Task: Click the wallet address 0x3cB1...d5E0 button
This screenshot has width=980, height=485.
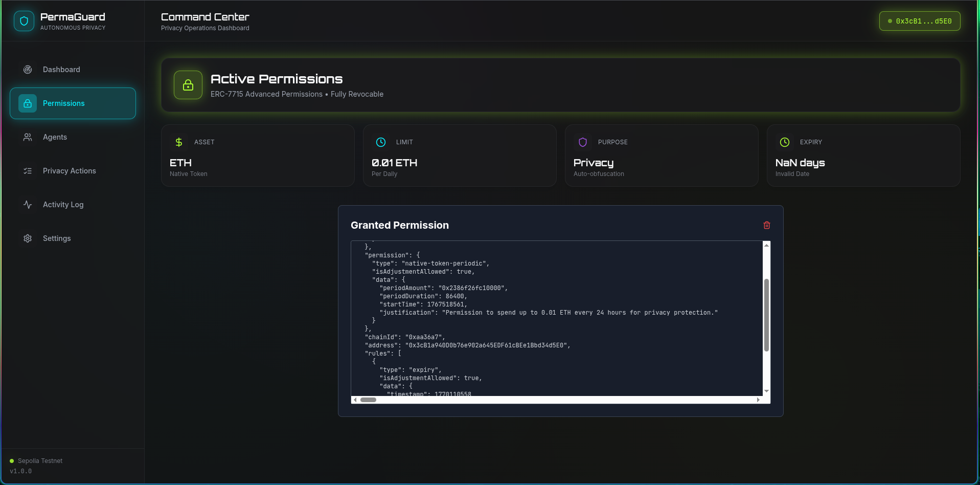Action: pyautogui.click(x=919, y=21)
